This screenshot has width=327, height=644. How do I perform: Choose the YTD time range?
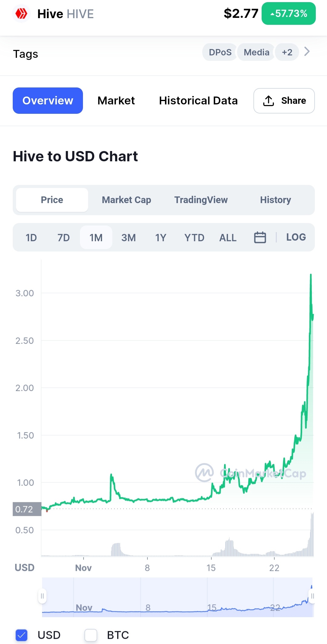pos(194,238)
